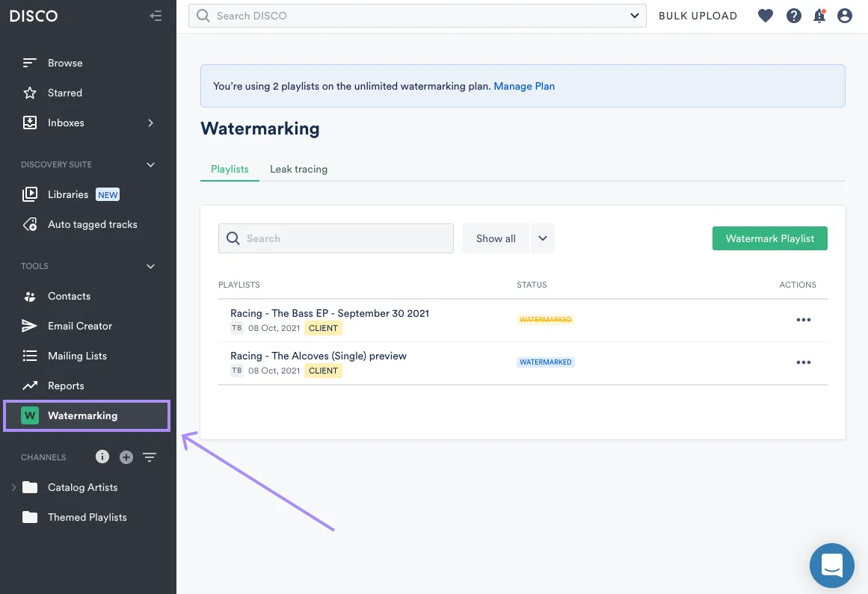This screenshot has width=868, height=594.
Task: Click the Channels info icon
Action: pyautogui.click(x=102, y=457)
